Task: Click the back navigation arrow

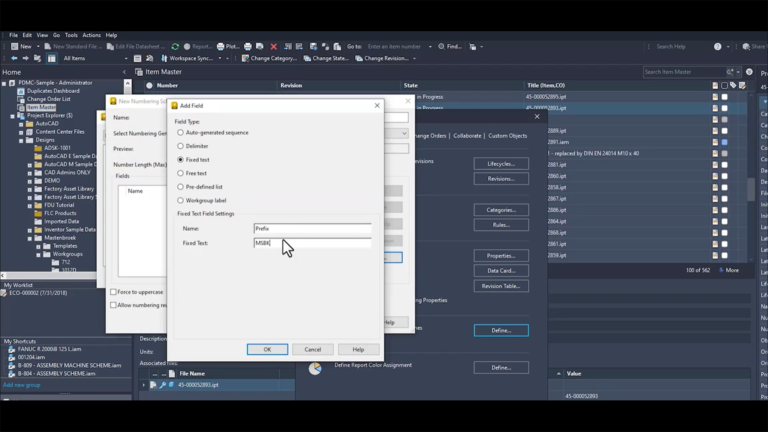Action: pyautogui.click(x=14, y=58)
